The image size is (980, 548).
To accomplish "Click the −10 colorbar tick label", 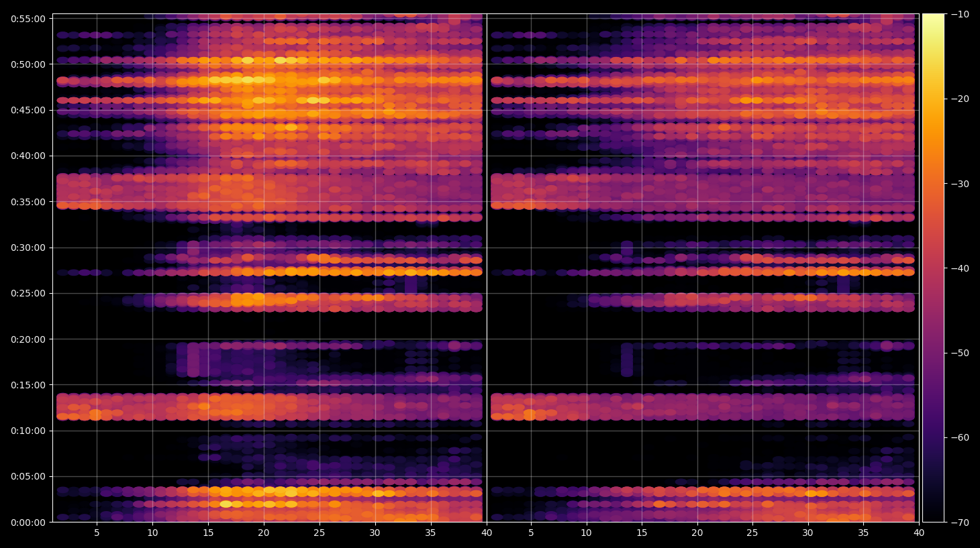I will (960, 14).
